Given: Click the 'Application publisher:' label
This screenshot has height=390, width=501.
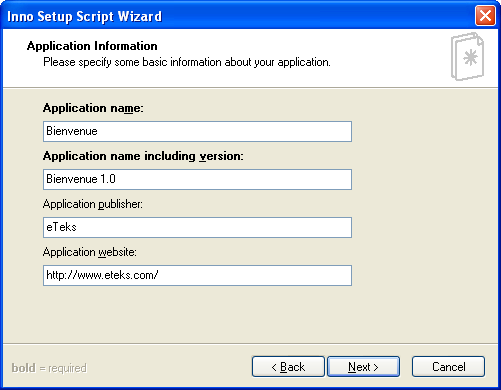Looking at the screenshot, I should 93,204.
